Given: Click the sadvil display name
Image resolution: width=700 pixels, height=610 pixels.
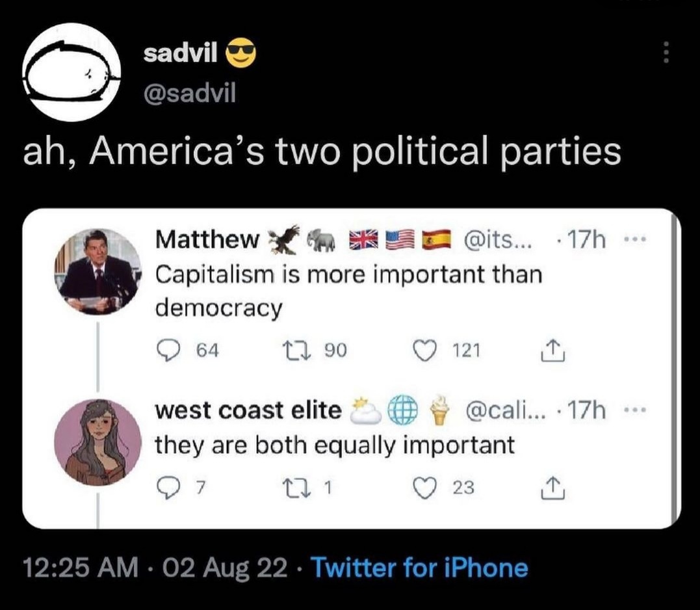Looking at the screenshot, I should click(x=181, y=55).
